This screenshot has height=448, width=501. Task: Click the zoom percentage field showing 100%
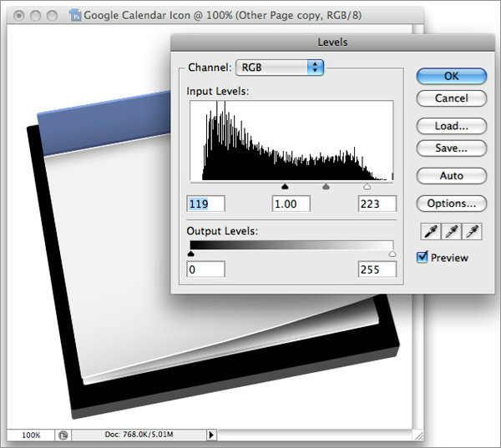click(x=31, y=435)
